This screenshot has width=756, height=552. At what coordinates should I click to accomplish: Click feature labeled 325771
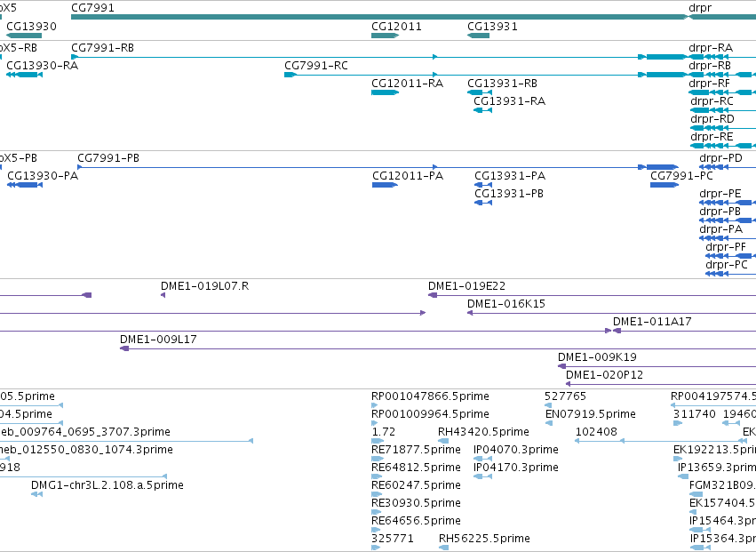pos(376,548)
